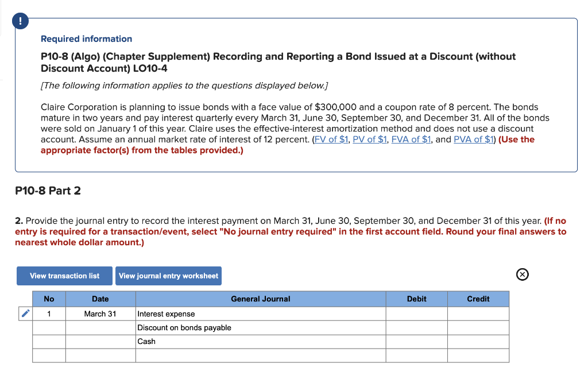Click the Credit cell for Cash

[478, 341]
